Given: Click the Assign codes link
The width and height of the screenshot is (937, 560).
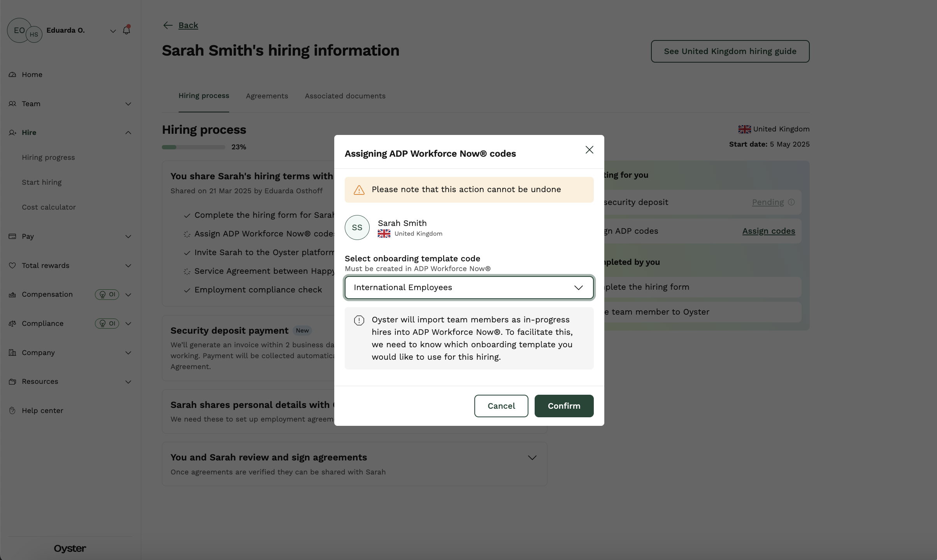Looking at the screenshot, I should pos(768,231).
